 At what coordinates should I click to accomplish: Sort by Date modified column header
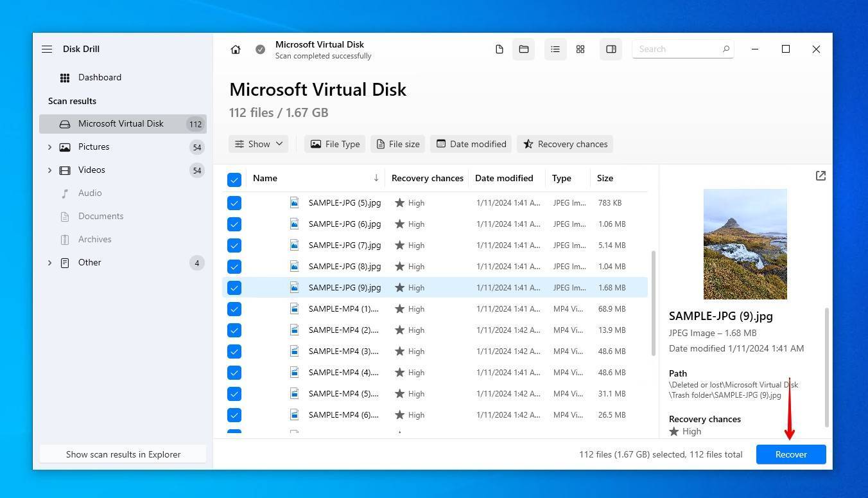click(504, 178)
